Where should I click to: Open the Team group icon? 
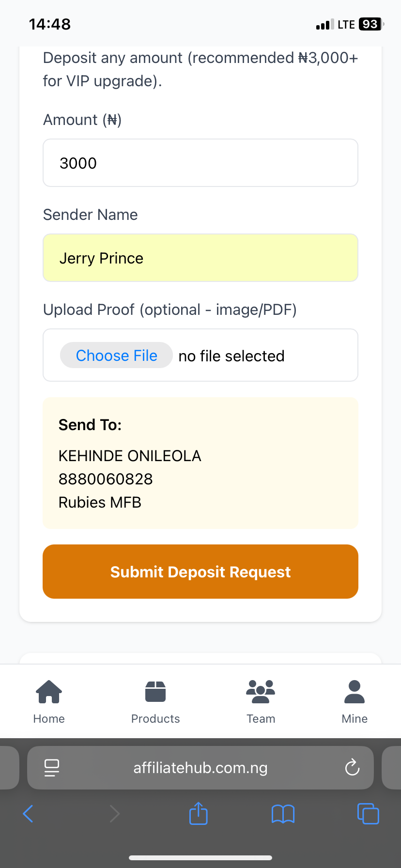[261, 692]
